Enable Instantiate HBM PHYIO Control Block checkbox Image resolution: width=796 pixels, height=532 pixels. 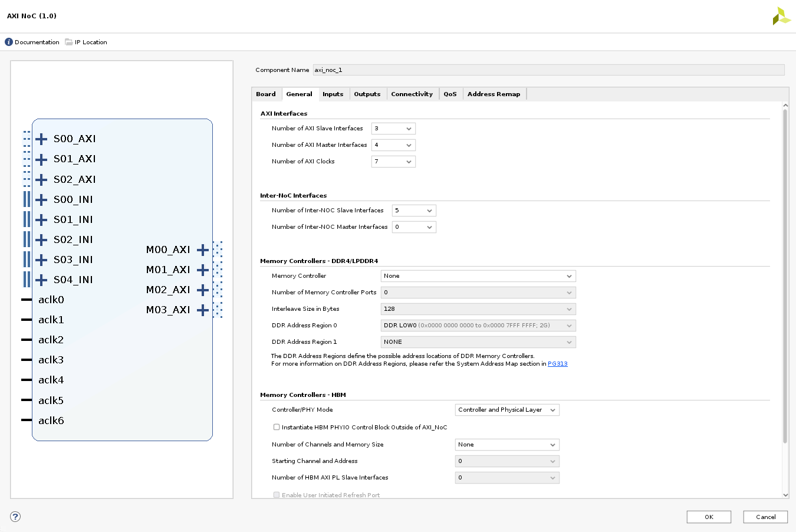point(277,427)
